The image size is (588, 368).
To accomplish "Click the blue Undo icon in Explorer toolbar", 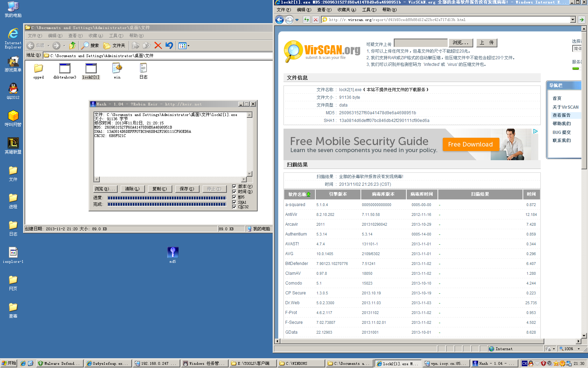I will point(169,46).
